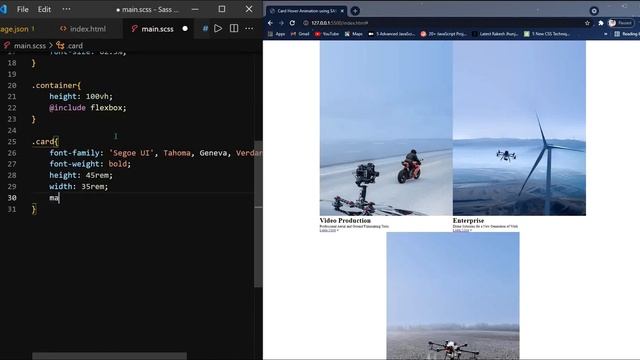Screen dimensions: 640x360
Task: Click the height: 100vh declaration
Action: pyautogui.click(x=81, y=96)
